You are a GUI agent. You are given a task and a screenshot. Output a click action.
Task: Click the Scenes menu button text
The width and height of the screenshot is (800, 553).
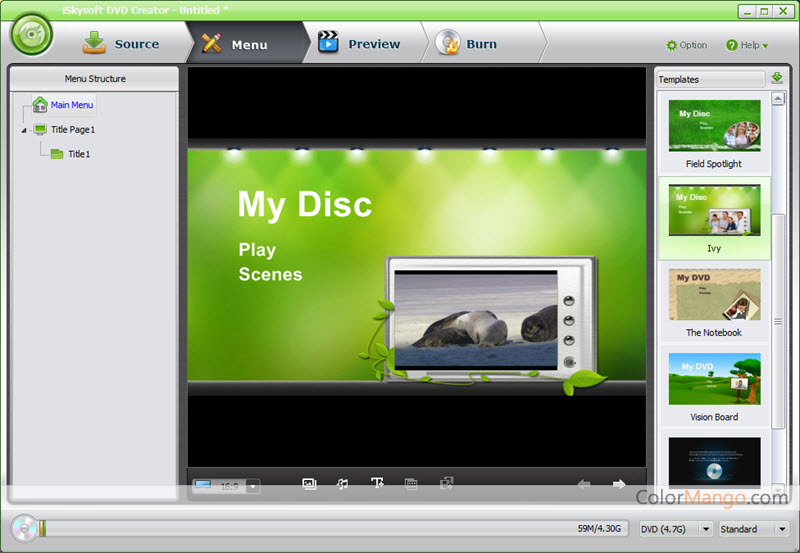pos(270,274)
